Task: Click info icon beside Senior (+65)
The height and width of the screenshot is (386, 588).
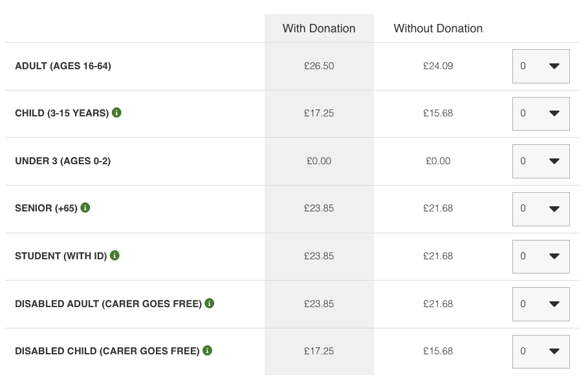Action: [85, 208]
